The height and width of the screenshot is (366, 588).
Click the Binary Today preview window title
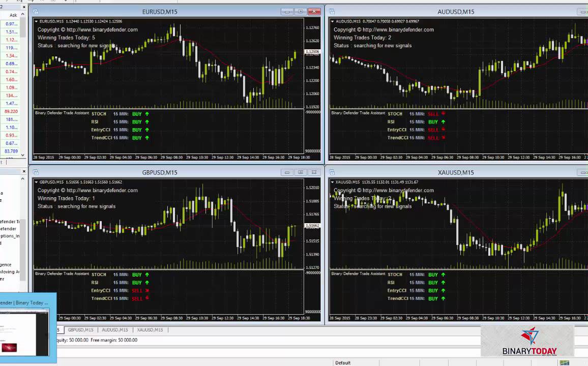[x=24, y=302]
